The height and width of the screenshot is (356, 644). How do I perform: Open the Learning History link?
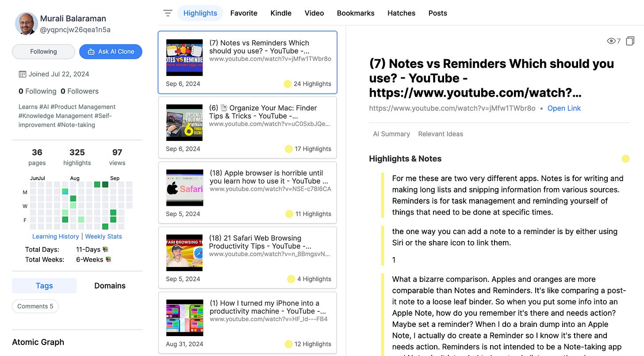(56, 236)
